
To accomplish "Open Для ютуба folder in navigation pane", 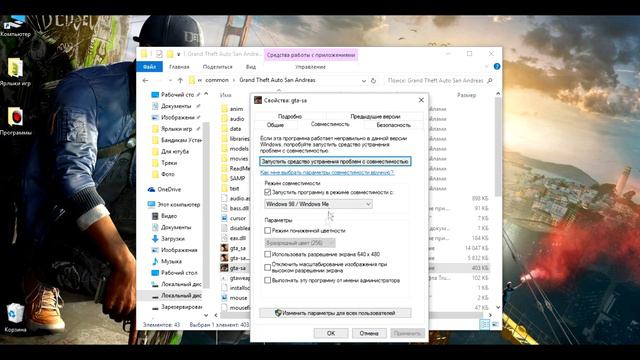I will [175, 151].
